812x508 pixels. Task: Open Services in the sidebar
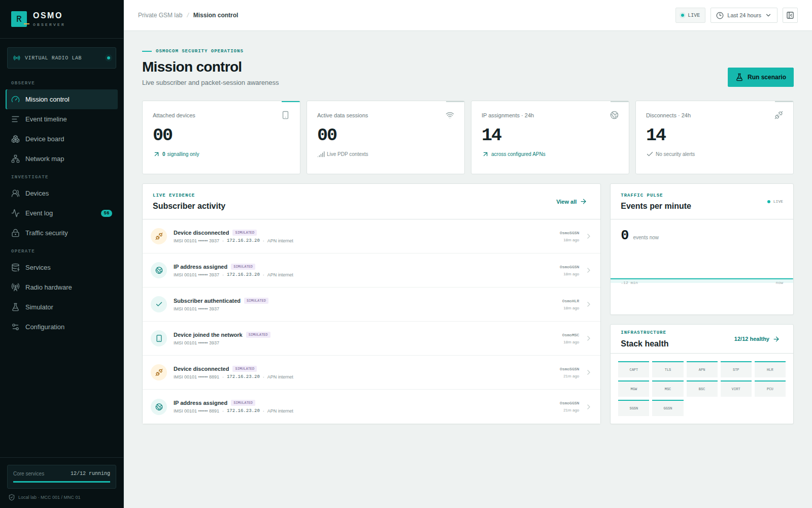[61, 268]
